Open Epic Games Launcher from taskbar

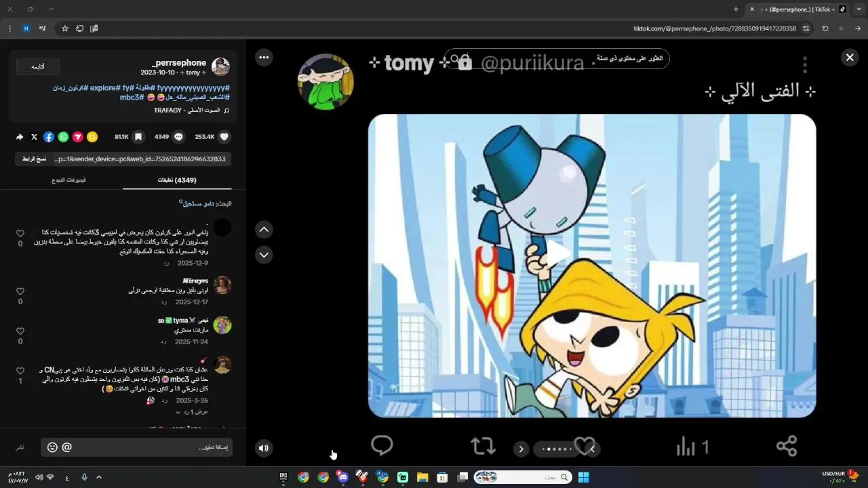click(283, 477)
